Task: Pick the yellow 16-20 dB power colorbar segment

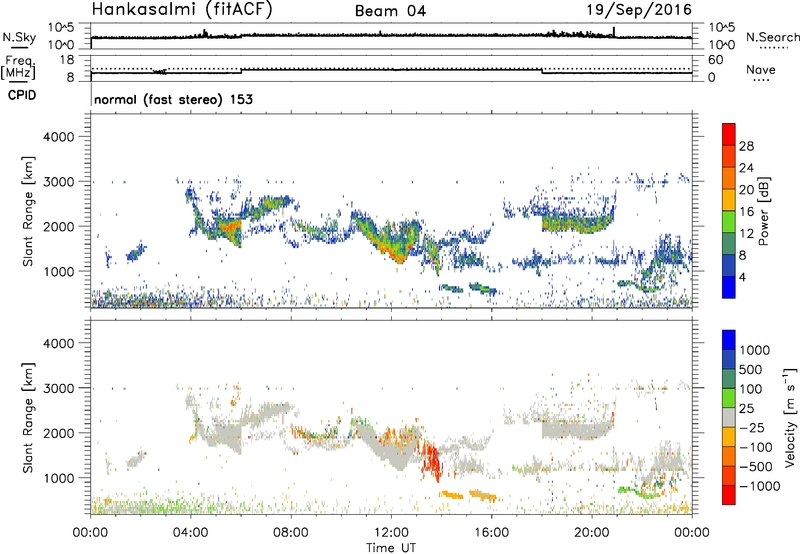Action: click(729, 200)
